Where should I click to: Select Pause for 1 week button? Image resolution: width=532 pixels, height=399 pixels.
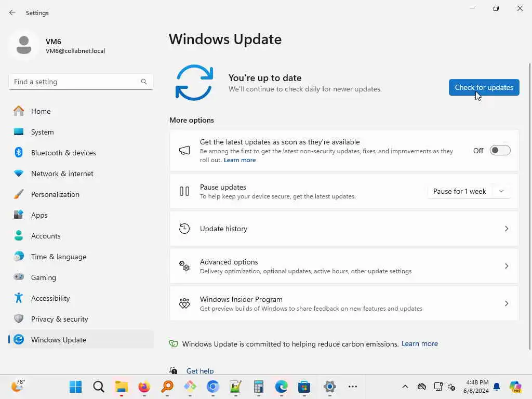coord(459,191)
